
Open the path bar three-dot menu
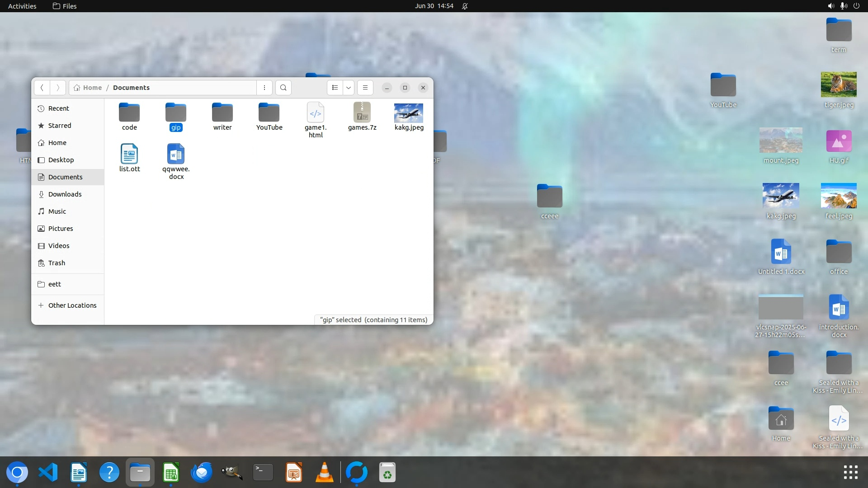[264, 88]
